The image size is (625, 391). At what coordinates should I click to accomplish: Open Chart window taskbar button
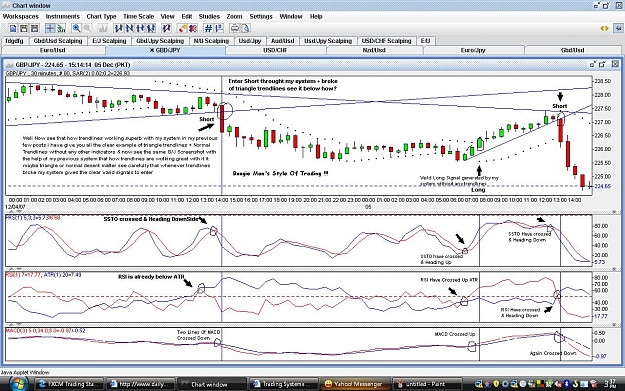[211, 384]
